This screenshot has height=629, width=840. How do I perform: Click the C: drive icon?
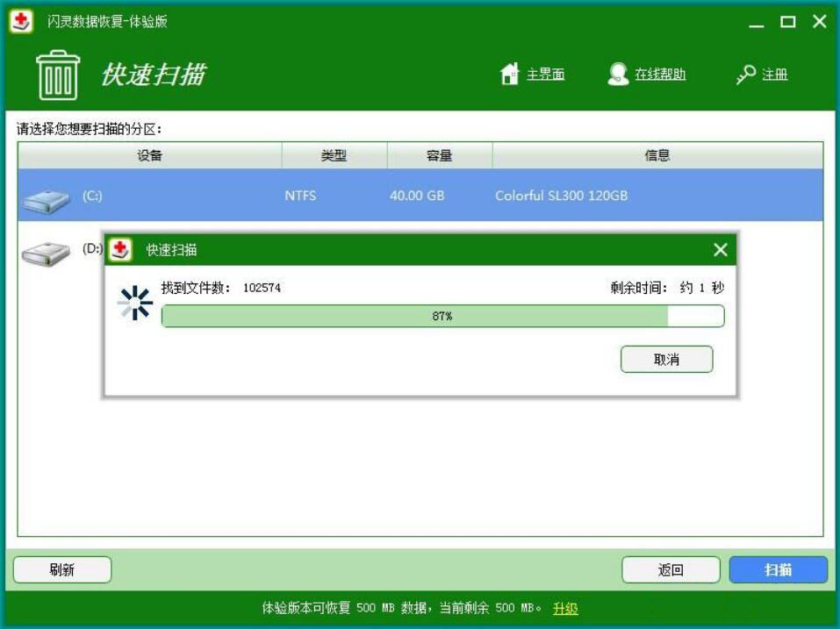click(46, 201)
